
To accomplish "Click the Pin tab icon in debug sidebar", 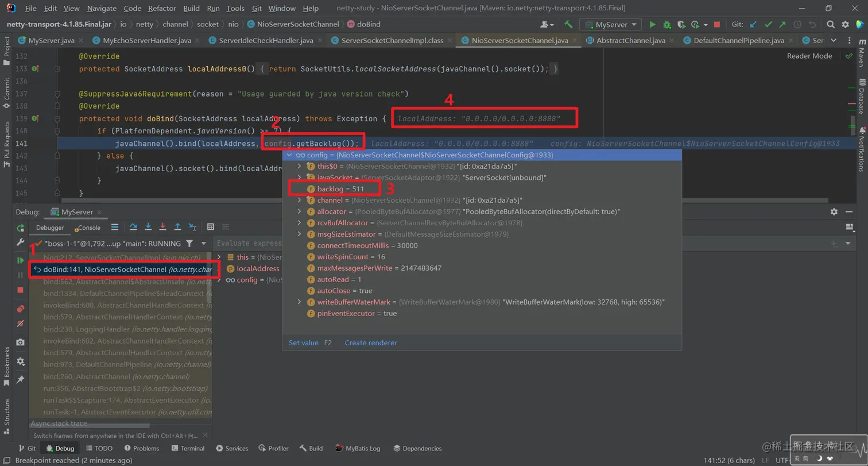I will coord(21,379).
